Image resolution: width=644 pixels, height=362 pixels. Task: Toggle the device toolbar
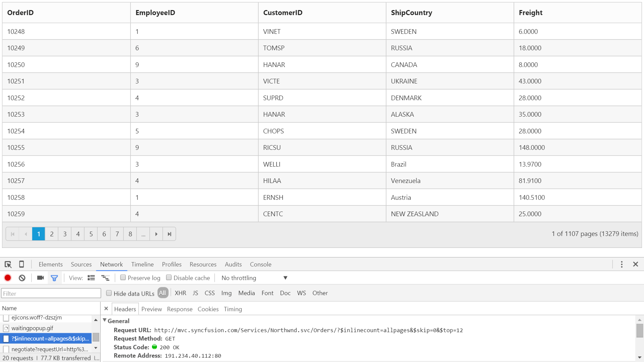click(21, 264)
